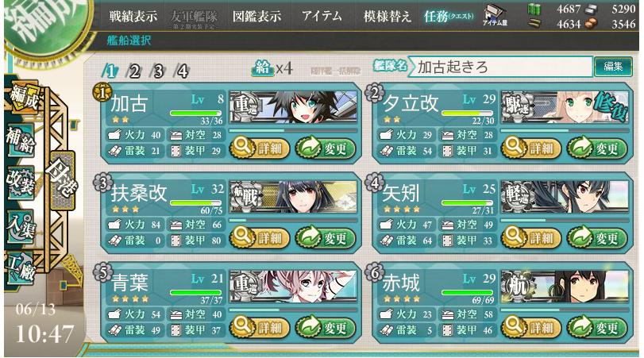Click 矢矧 ship portrait thumbnail

pos(565,197)
